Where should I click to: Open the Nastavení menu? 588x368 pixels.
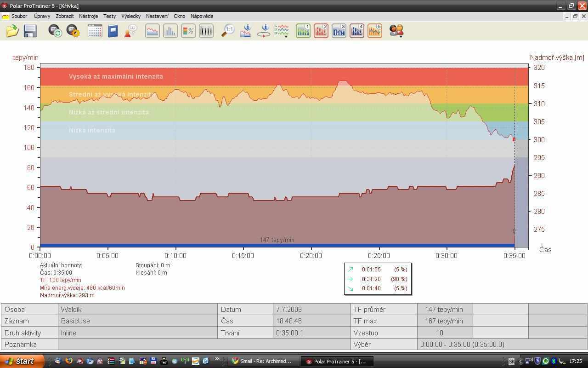tap(157, 16)
